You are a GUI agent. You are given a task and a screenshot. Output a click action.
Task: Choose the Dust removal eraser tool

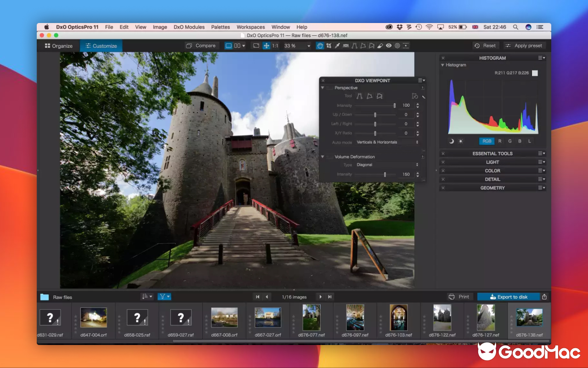(380, 46)
